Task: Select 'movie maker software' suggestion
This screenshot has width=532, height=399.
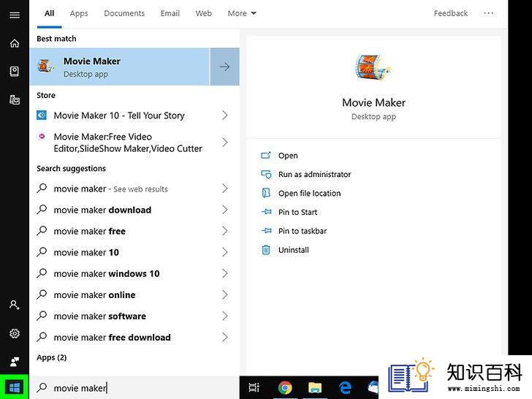Action: click(x=99, y=316)
